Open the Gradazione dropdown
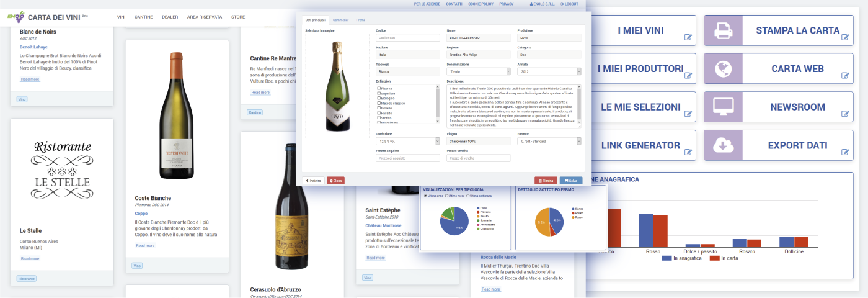 pos(408,141)
